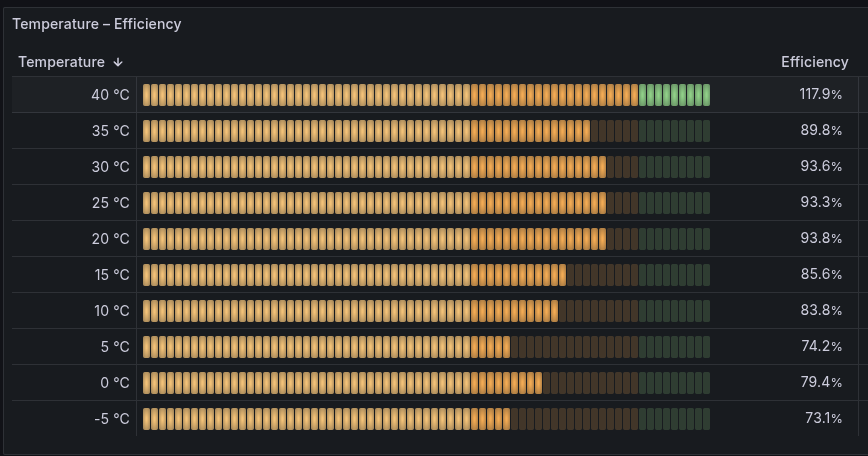Select the 35 °C temperature cell

coord(110,131)
